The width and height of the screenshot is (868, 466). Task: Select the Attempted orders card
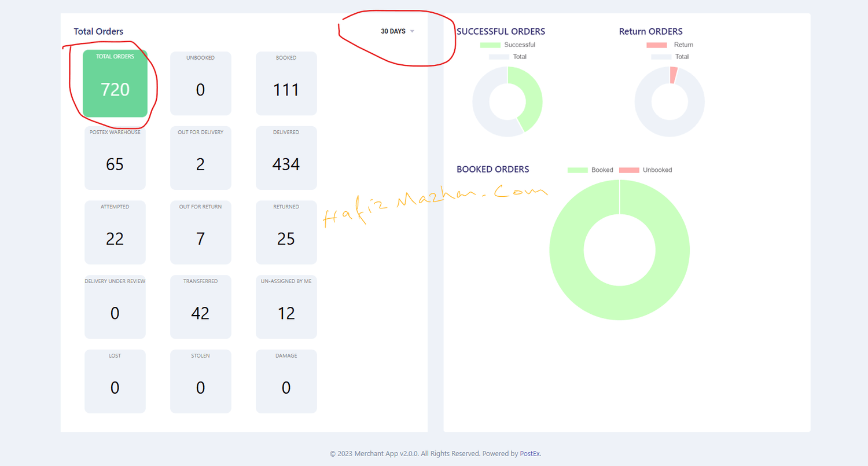pyautogui.click(x=115, y=232)
